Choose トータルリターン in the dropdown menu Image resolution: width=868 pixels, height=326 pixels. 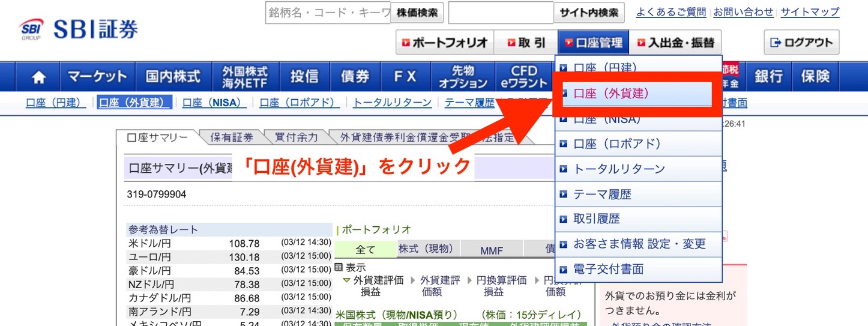point(639,169)
